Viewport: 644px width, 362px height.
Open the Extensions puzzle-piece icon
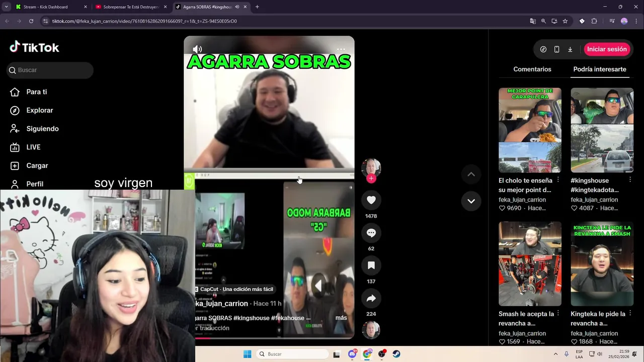(x=594, y=21)
